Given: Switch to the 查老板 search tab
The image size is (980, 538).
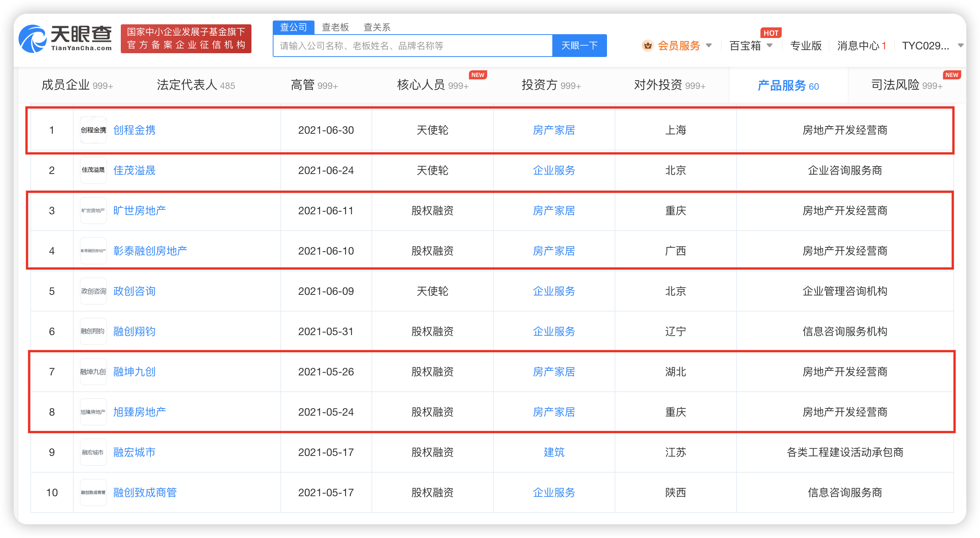Looking at the screenshot, I should pyautogui.click(x=335, y=27).
